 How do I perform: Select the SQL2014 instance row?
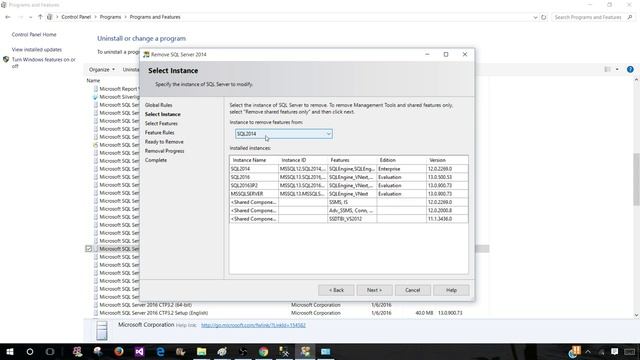coord(349,169)
